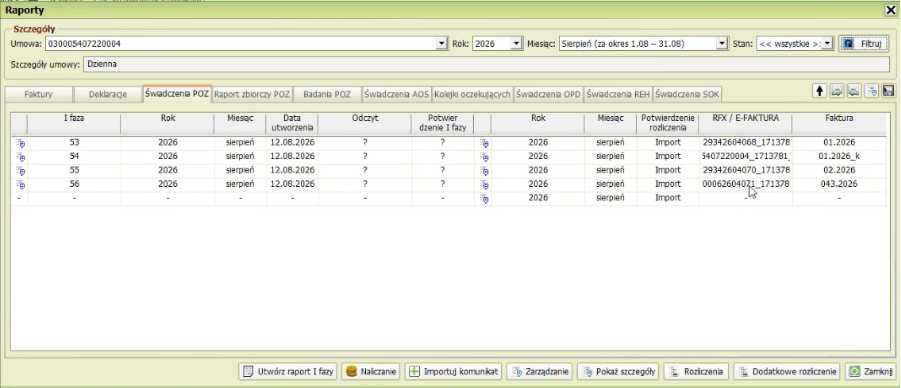
Task: Click the Dodatkowe rozliczenie button
Action: (788, 372)
